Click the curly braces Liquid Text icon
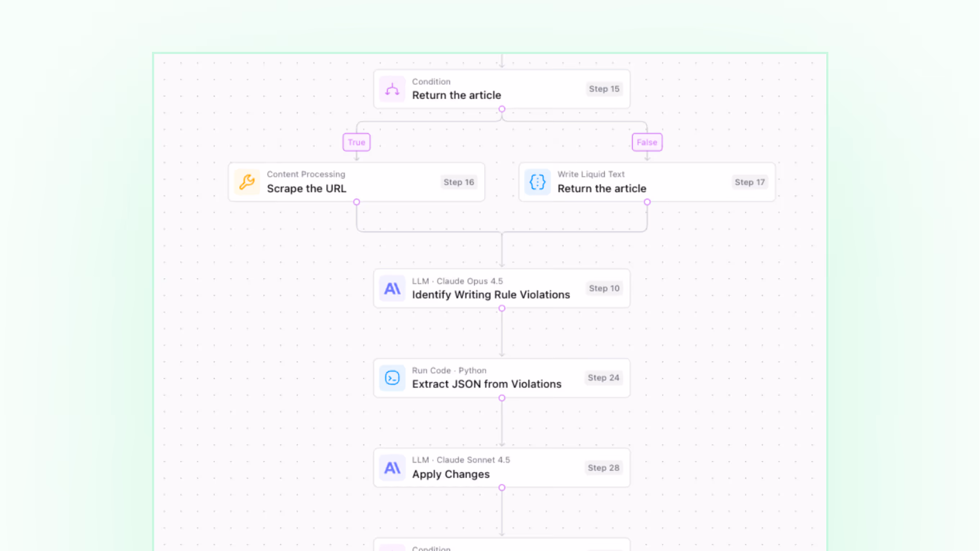 coord(537,182)
